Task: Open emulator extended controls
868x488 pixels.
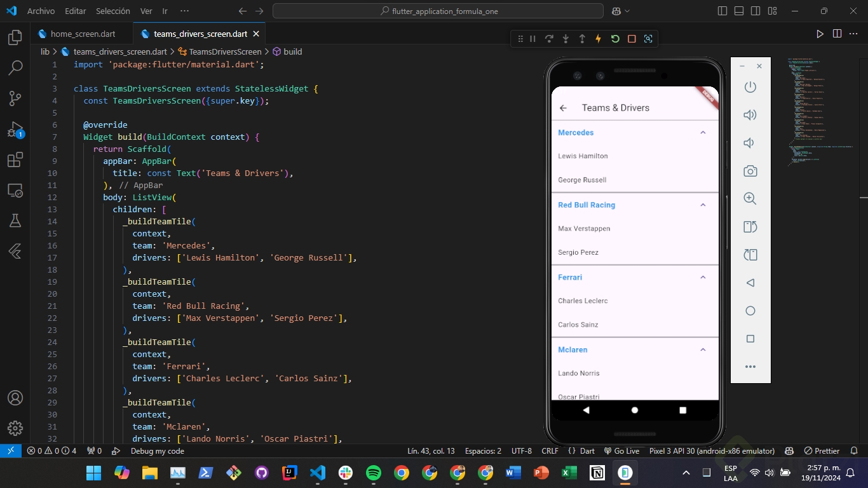Action: (x=750, y=367)
